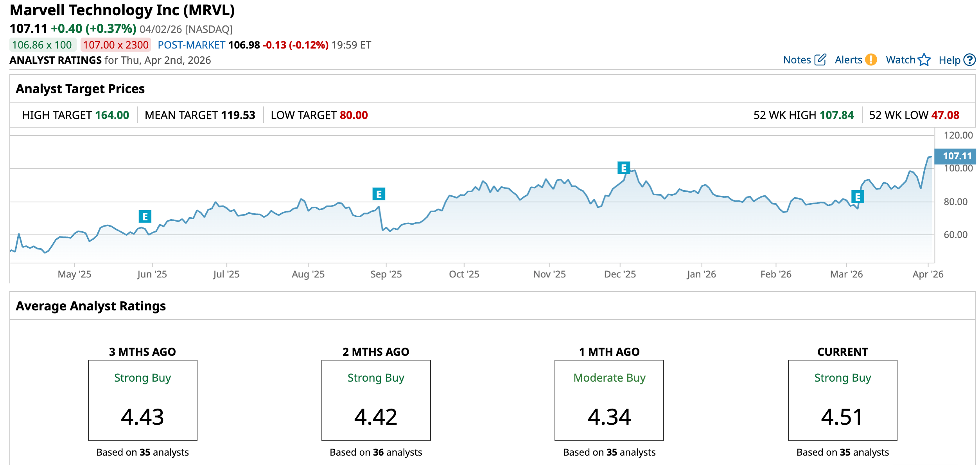Click the earnings marker near Sep '25
Image resolution: width=980 pixels, height=465 pixels.
tap(379, 194)
